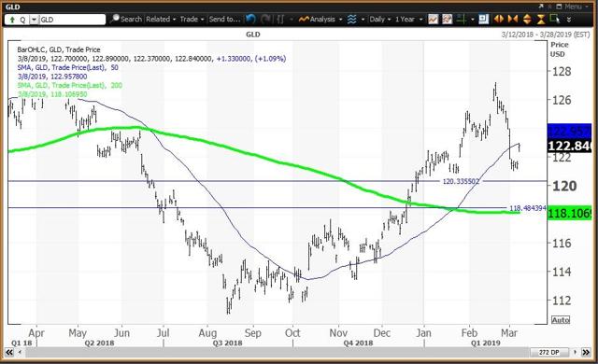The width and height of the screenshot is (598, 364).
Task: Jump to chart end with double-right arrows
Action: (x=586, y=353)
